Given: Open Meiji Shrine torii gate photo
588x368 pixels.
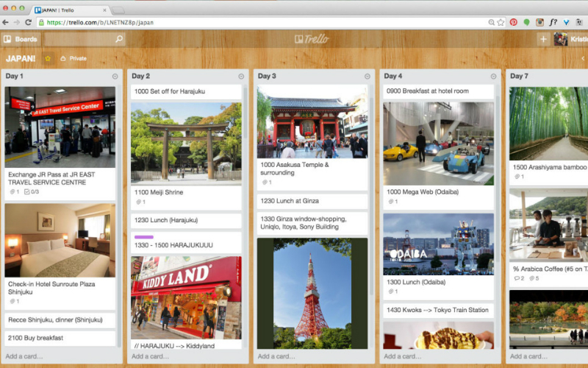Looking at the screenshot, I should [186, 144].
